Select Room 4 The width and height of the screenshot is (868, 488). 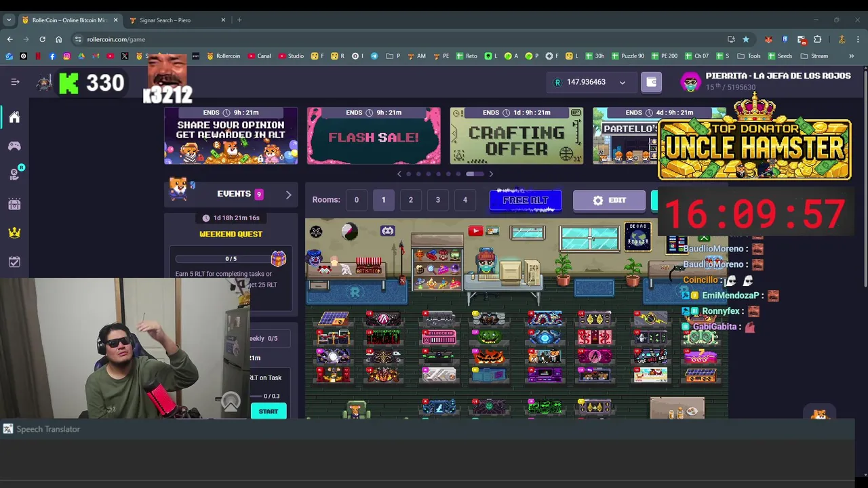pyautogui.click(x=465, y=200)
